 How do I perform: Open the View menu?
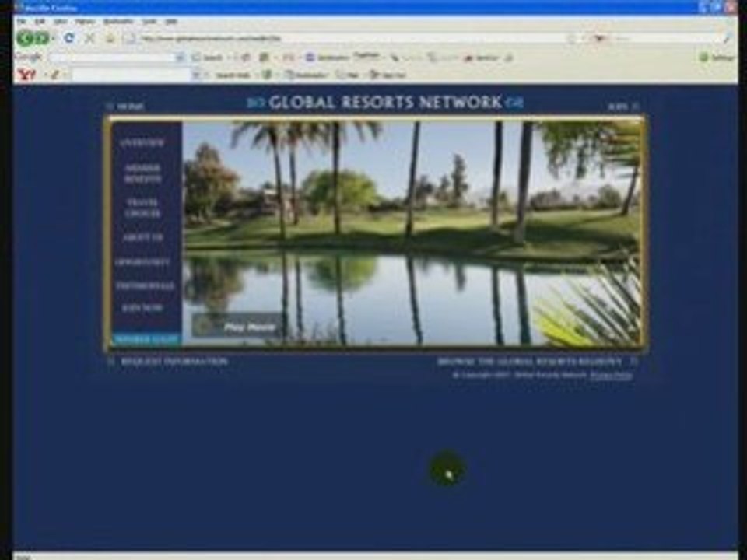click(x=60, y=22)
